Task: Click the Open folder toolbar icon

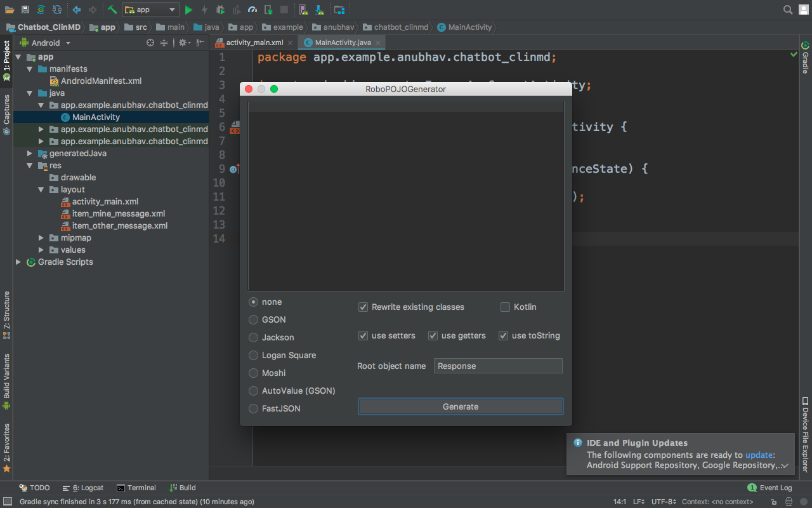Action: pos(10,10)
